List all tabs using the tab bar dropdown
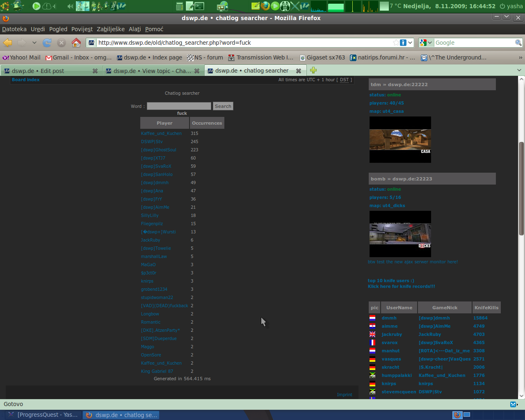525x420 pixels. tap(519, 70)
